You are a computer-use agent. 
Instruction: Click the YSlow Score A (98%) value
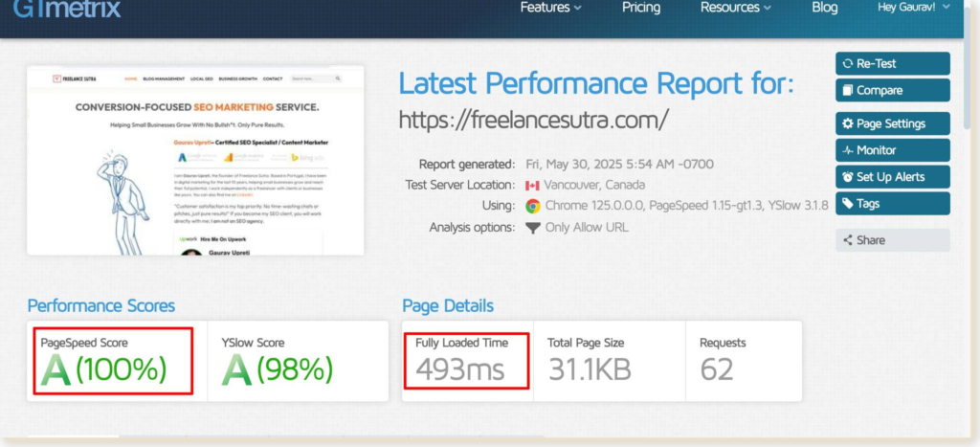pyautogui.click(x=277, y=369)
